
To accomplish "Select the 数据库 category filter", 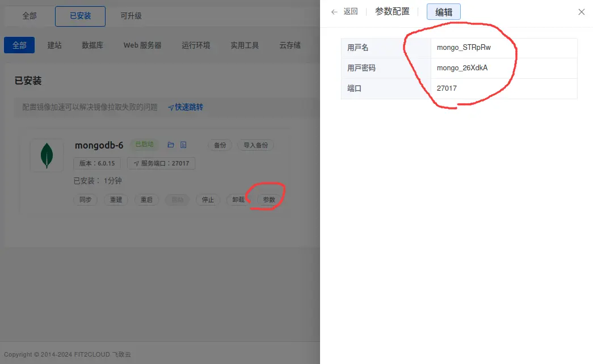I will tap(92, 45).
